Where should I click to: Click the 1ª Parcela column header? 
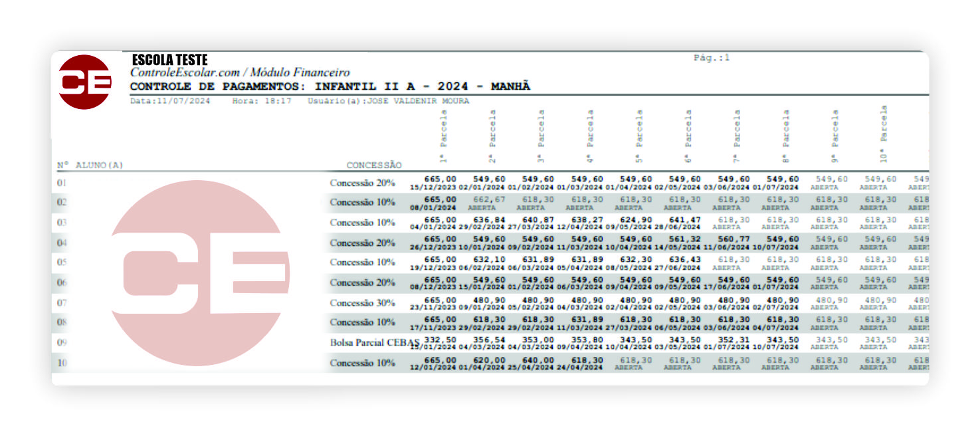pyautogui.click(x=443, y=136)
